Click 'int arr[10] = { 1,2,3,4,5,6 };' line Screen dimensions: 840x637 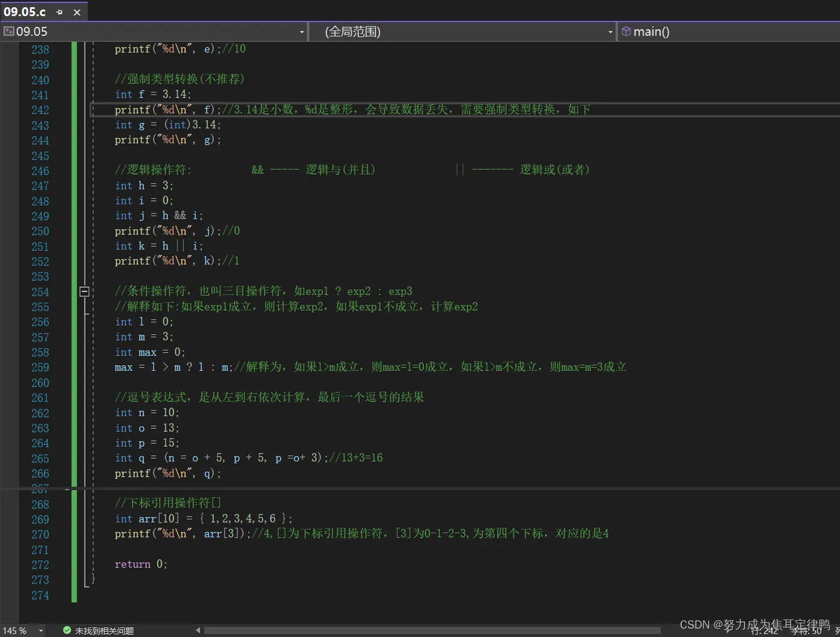pyautogui.click(x=204, y=518)
